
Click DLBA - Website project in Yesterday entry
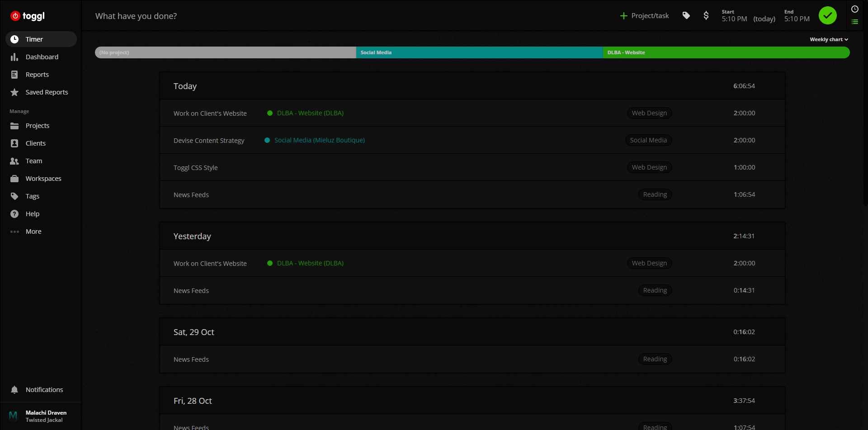tap(310, 263)
